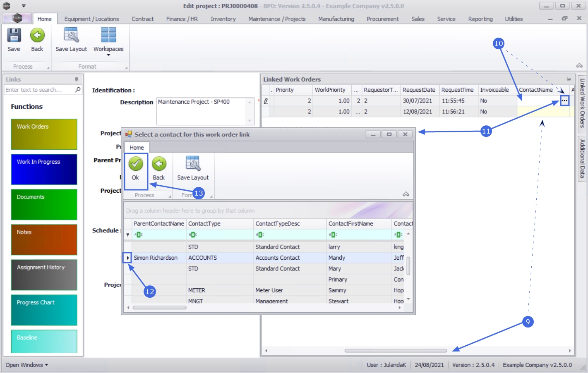Click the Links search input field

coord(39,90)
